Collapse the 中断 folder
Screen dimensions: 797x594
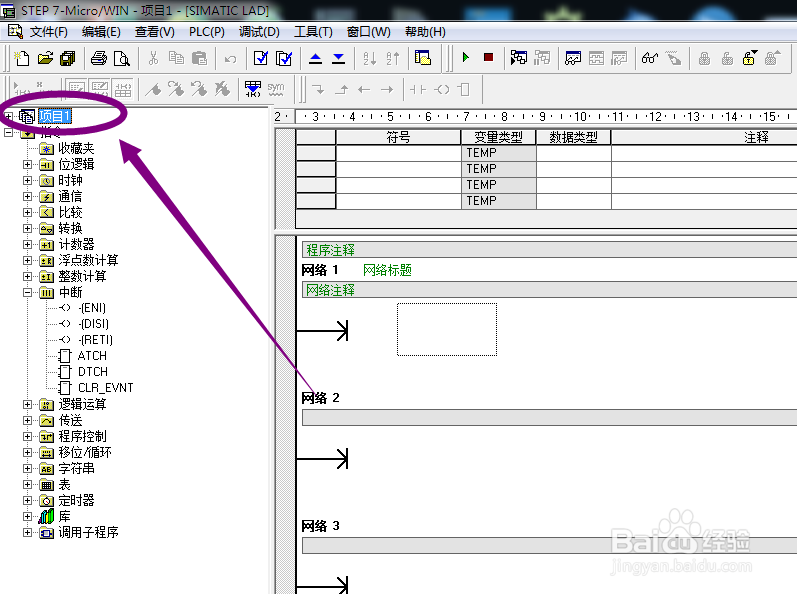[x=27, y=292]
